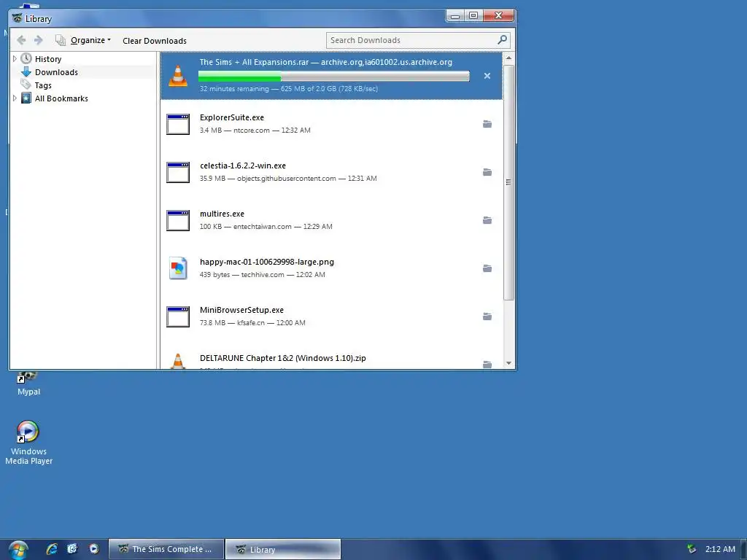The height and width of the screenshot is (560, 747).
Task: Open containing folder for happy-mac png
Action: pos(487,268)
